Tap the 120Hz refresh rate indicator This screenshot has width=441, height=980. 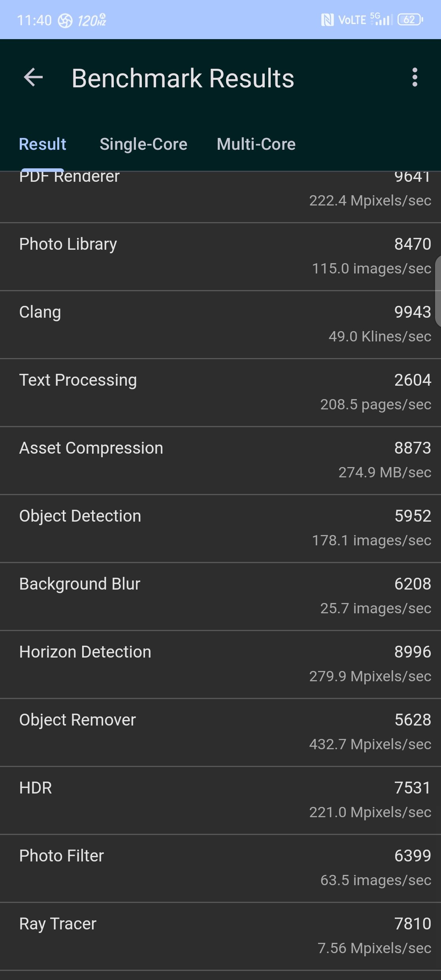92,20
